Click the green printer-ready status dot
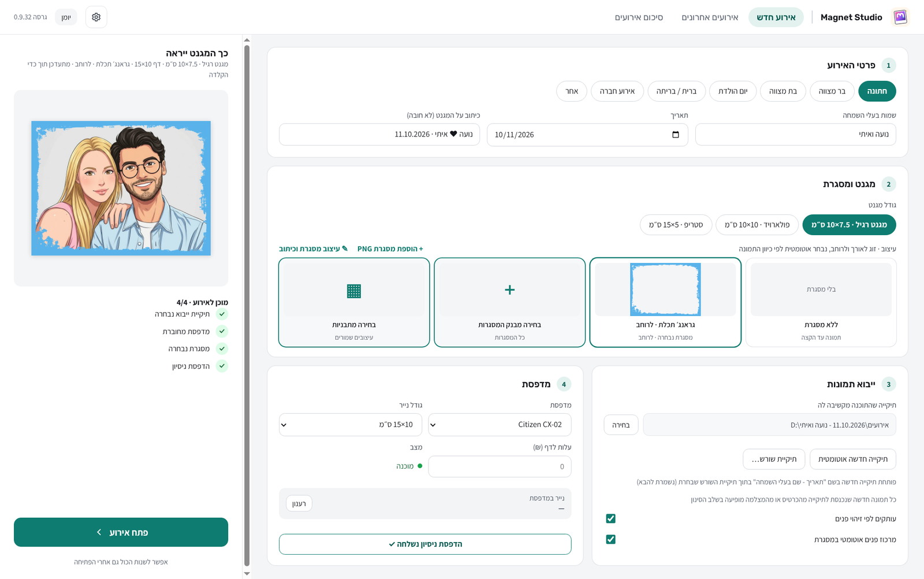924x579 pixels. [x=420, y=466]
